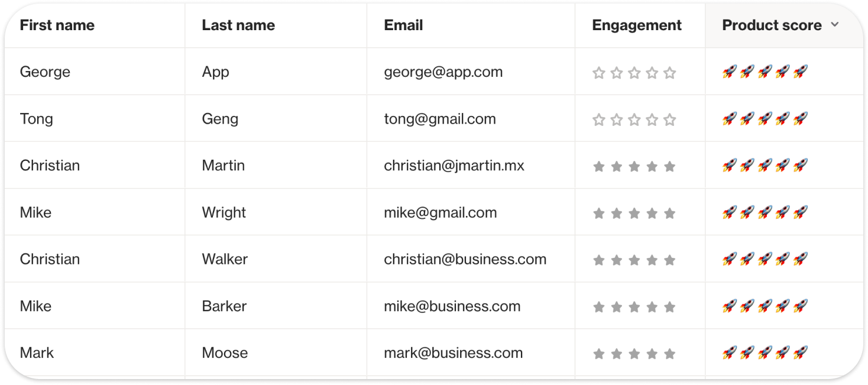Screen dimensions: 868x385
Task: Click the second engagement star for Mike Barker
Action: [x=616, y=307]
